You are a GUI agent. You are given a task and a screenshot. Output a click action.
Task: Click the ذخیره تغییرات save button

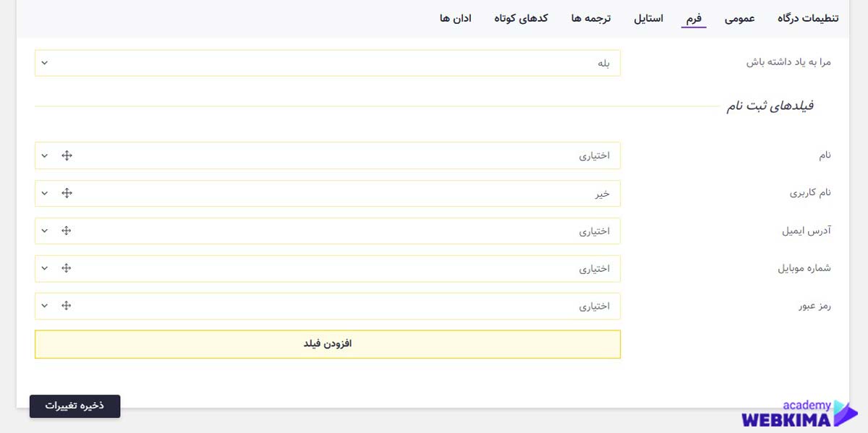(x=75, y=406)
